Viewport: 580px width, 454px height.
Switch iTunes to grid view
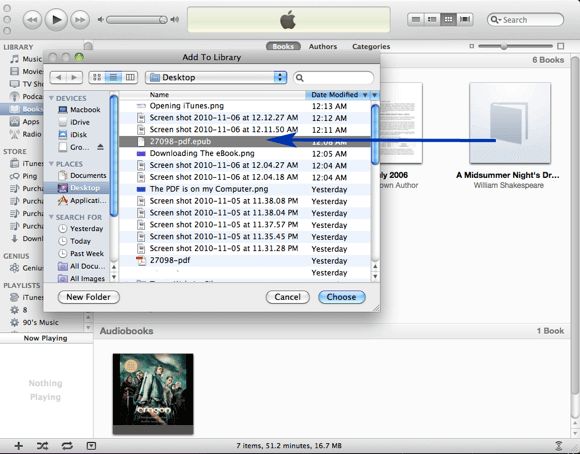coord(448,19)
